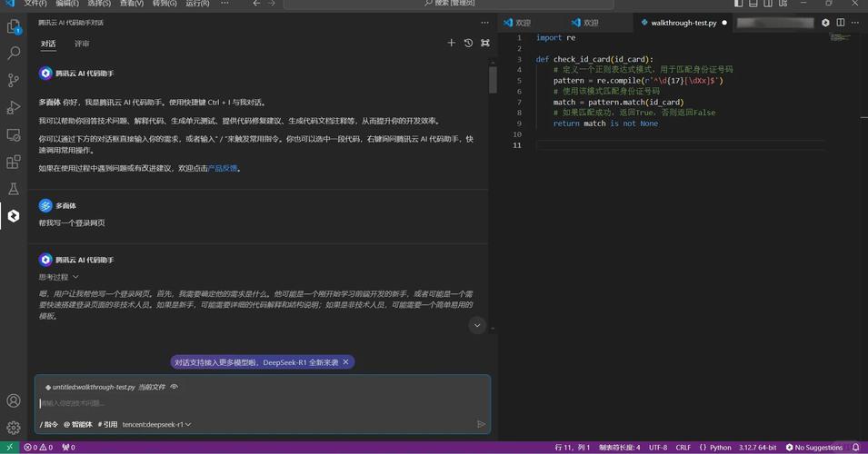The image size is (868, 454).
Task: Go back with the left navigation arrow
Action: tap(256, 4)
